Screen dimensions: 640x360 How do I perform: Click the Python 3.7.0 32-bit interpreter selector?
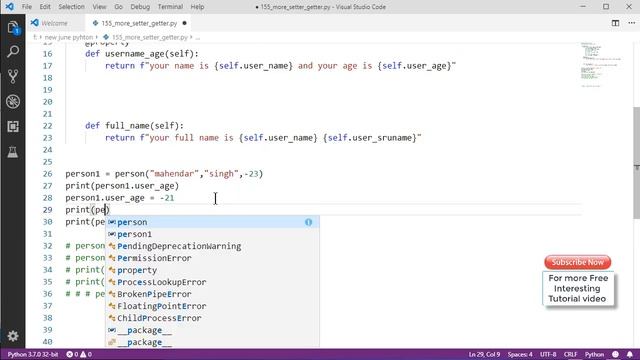33,354
